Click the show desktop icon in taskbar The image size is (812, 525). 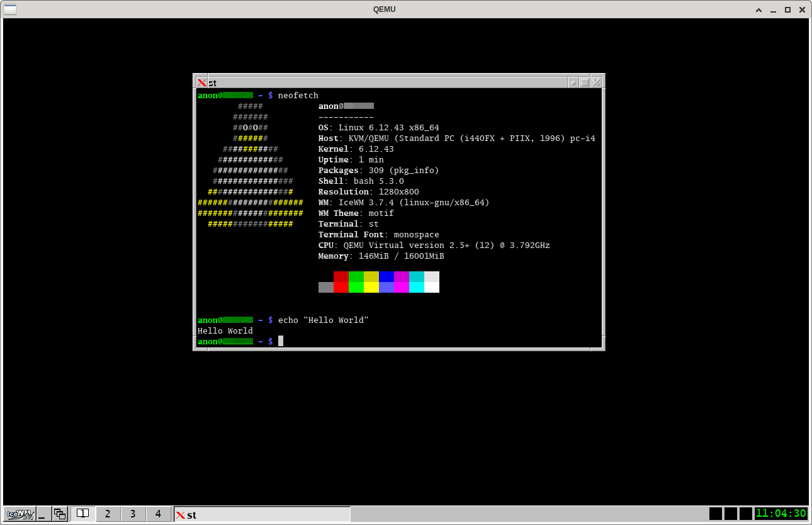(x=43, y=514)
